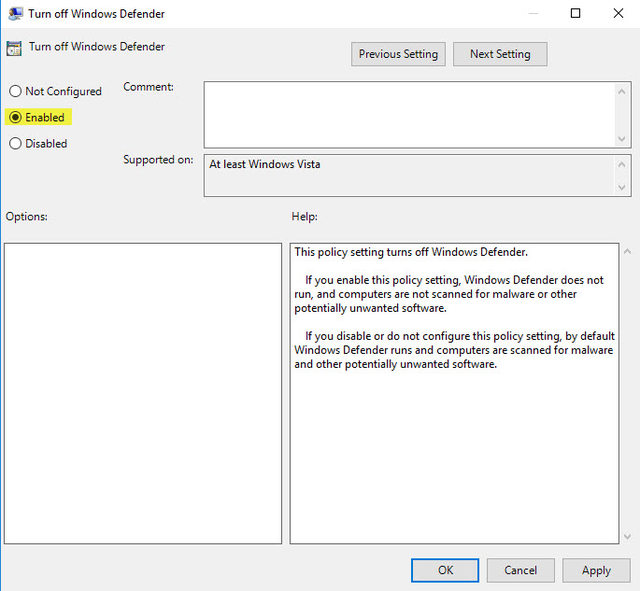Minimize the Turn off Windows Defender window

pyautogui.click(x=533, y=13)
